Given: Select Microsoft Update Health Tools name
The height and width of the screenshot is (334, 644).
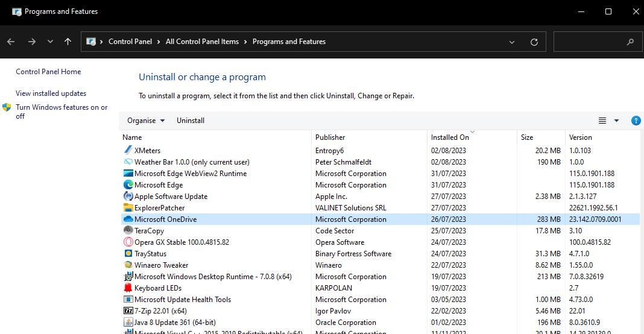Looking at the screenshot, I should point(182,300).
